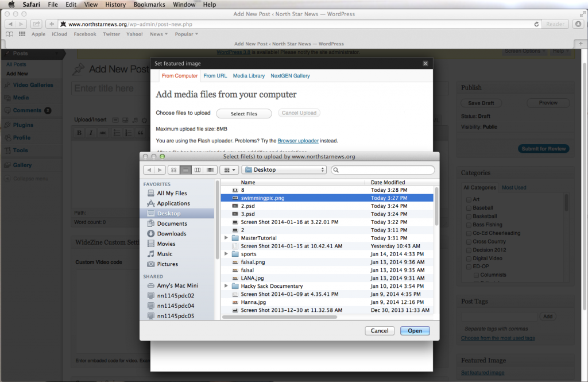Click Italic in WordPress editor toolbar

pyautogui.click(x=91, y=133)
